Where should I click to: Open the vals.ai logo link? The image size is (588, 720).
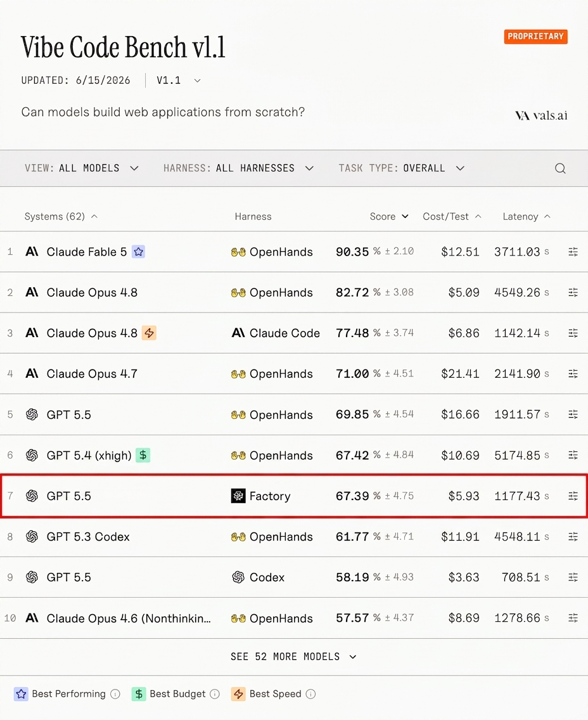(x=541, y=115)
